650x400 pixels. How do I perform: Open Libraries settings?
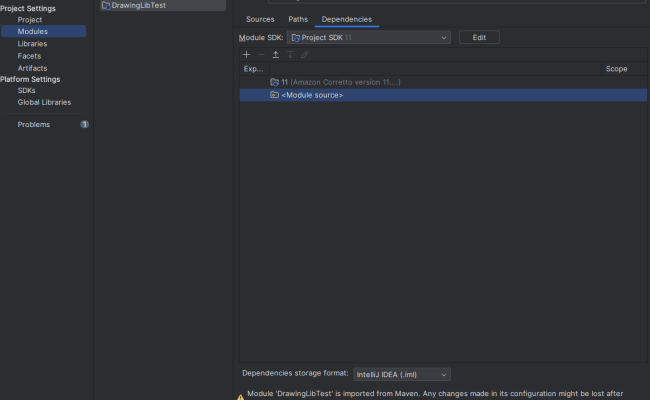32,44
